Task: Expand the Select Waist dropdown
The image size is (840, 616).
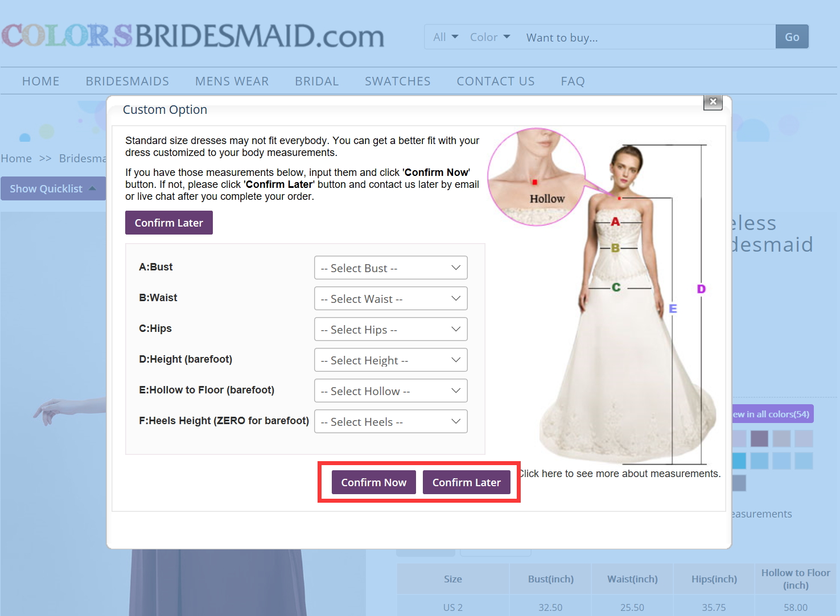Action: (x=390, y=298)
